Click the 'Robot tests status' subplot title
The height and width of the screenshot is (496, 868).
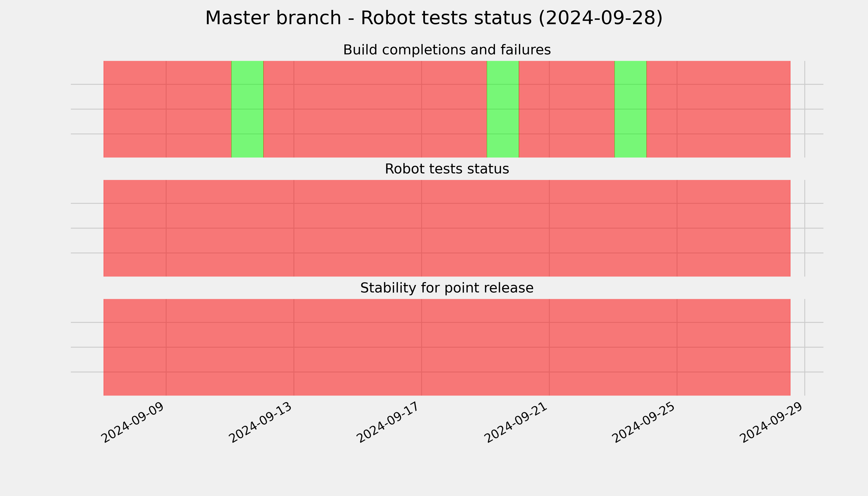tap(447, 169)
